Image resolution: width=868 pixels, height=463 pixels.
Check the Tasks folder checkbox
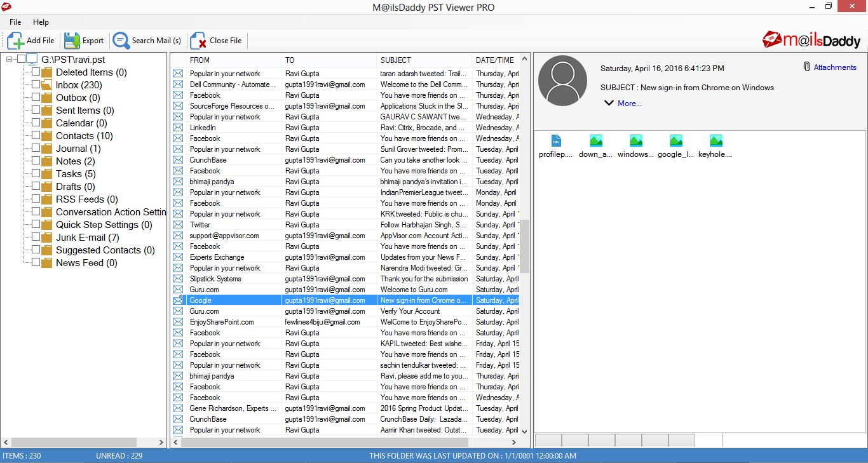36,174
